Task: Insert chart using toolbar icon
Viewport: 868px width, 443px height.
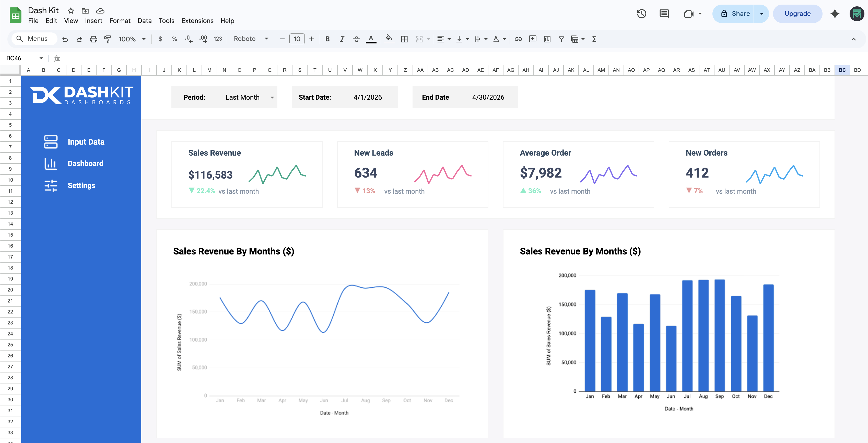Action: [547, 39]
